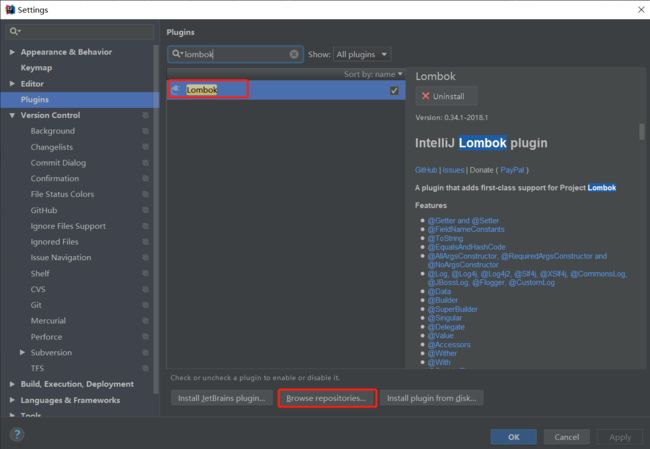Focus the settings search field
650x449 pixels.
coord(80,32)
